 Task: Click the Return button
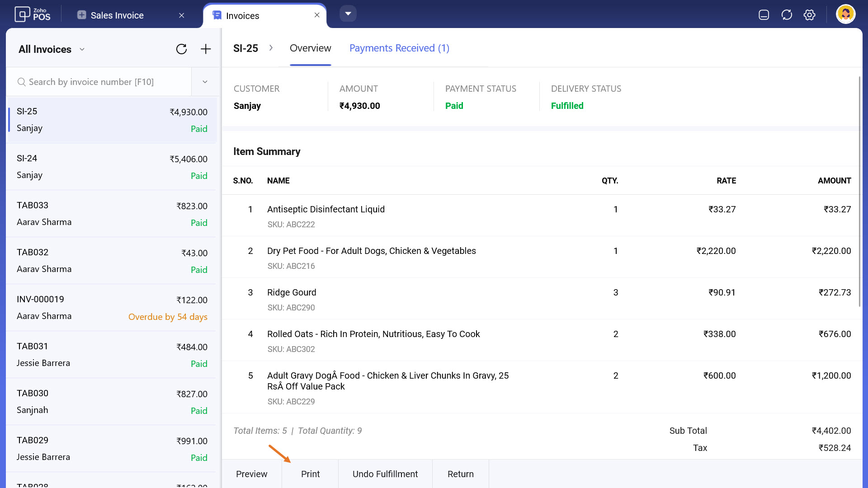(460, 474)
